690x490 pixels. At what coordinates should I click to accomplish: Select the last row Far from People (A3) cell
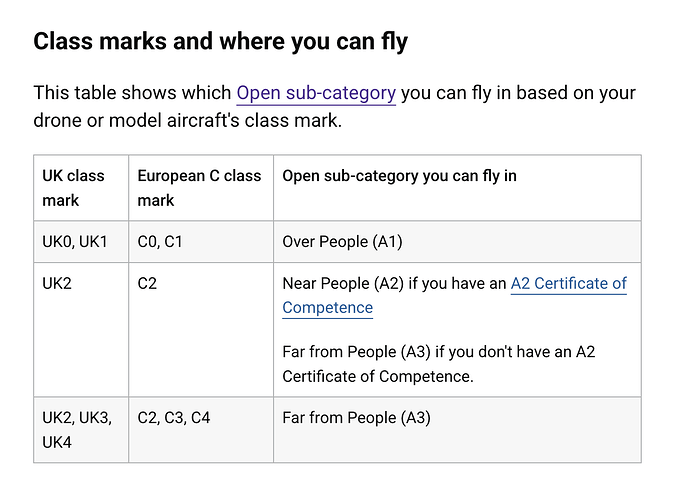(x=457, y=430)
